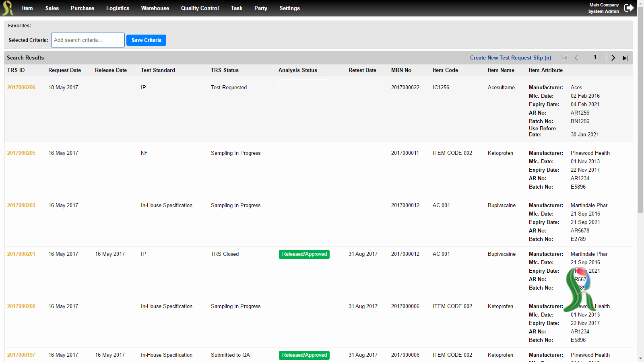Viewport: 644px width, 362px height.
Task: Click the vertical scrollbar down arrow
Action: point(640,358)
